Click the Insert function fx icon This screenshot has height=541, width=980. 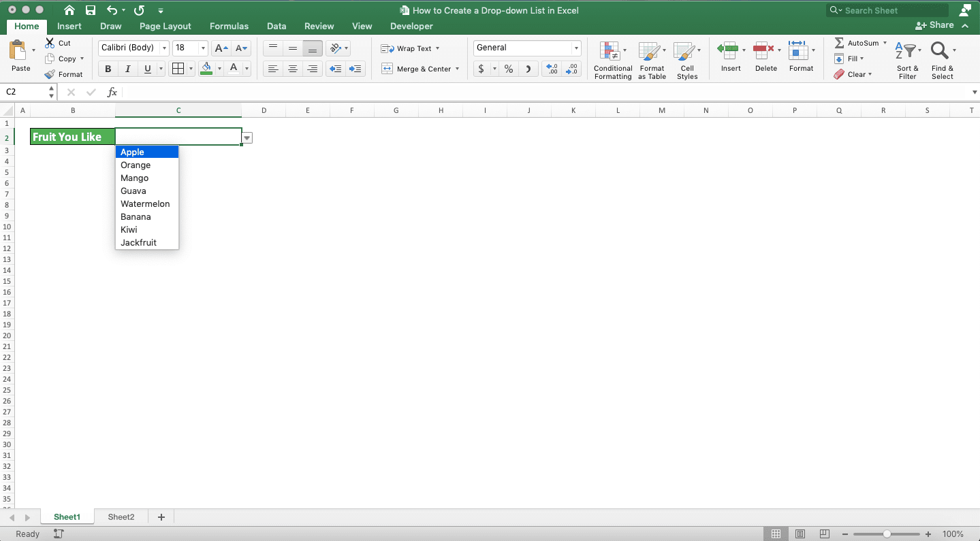112,92
